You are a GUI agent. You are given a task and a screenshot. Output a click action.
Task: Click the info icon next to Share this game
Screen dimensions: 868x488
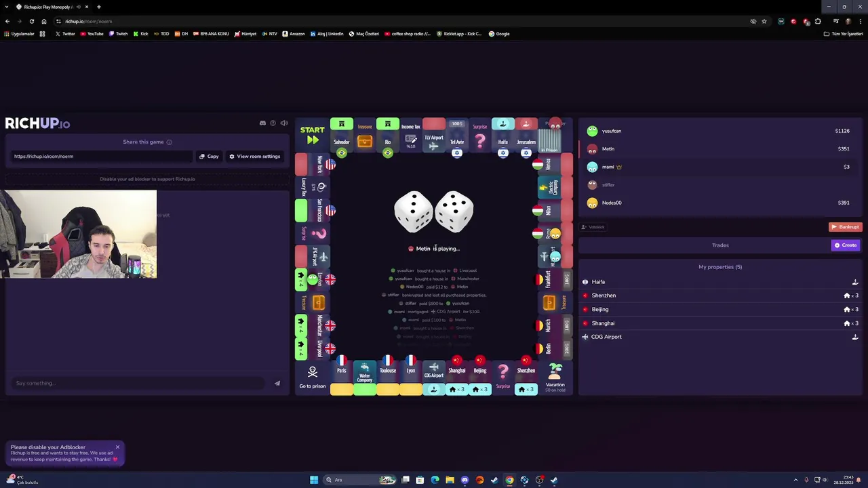click(169, 142)
